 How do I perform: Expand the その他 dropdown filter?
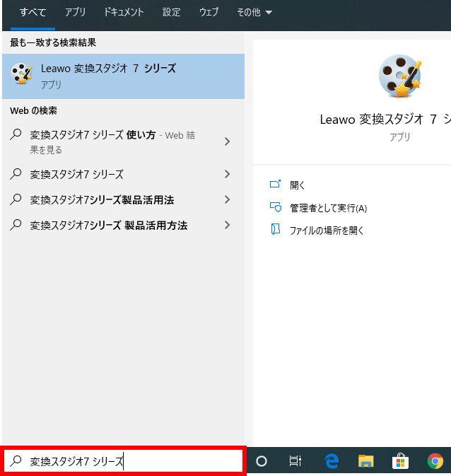click(x=254, y=12)
